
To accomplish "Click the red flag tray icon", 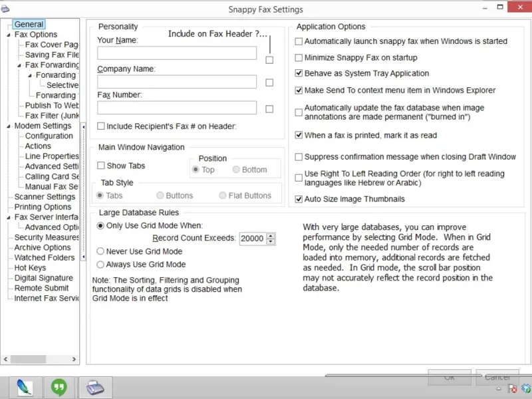I will tap(513, 389).
